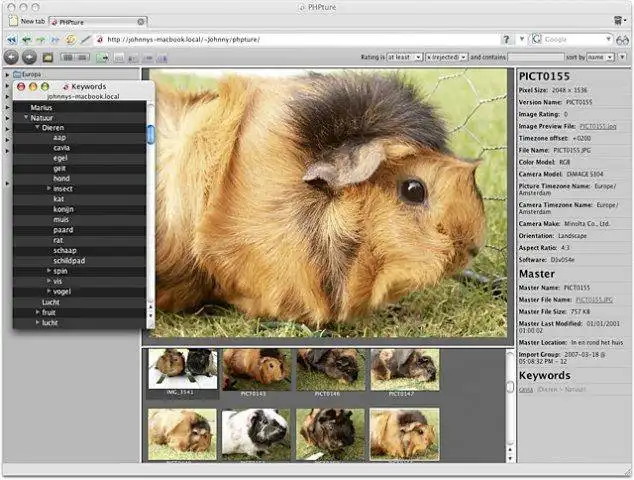Expand the vogel keyword node
The width and height of the screenshot is (634, 480).
click(49, 291)
